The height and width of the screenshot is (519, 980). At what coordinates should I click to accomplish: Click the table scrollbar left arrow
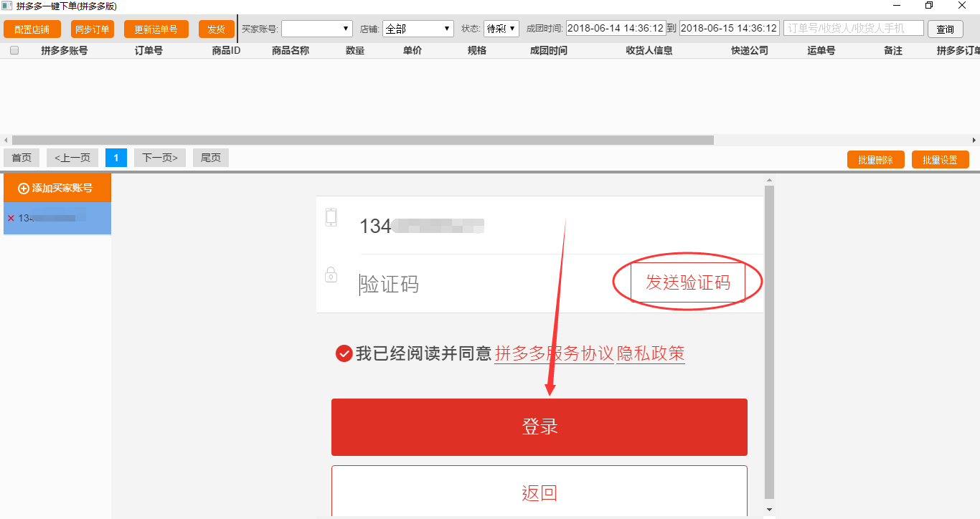click(x=6, y=140)
